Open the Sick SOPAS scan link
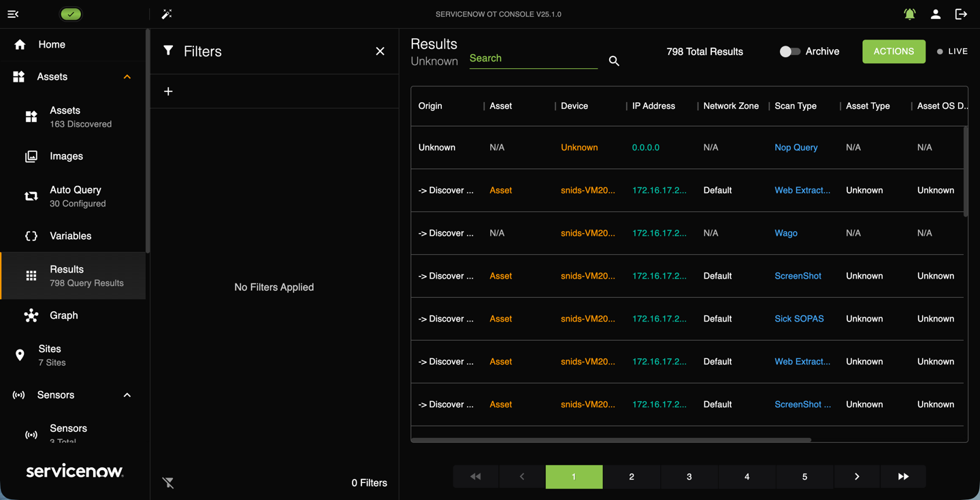980x500 pixels. click(799, 319)
